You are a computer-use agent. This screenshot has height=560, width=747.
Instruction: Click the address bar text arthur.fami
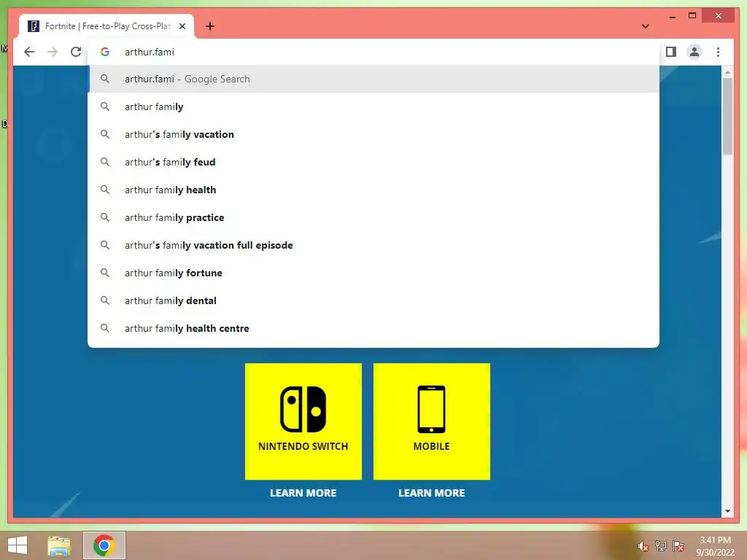point(150,52)
